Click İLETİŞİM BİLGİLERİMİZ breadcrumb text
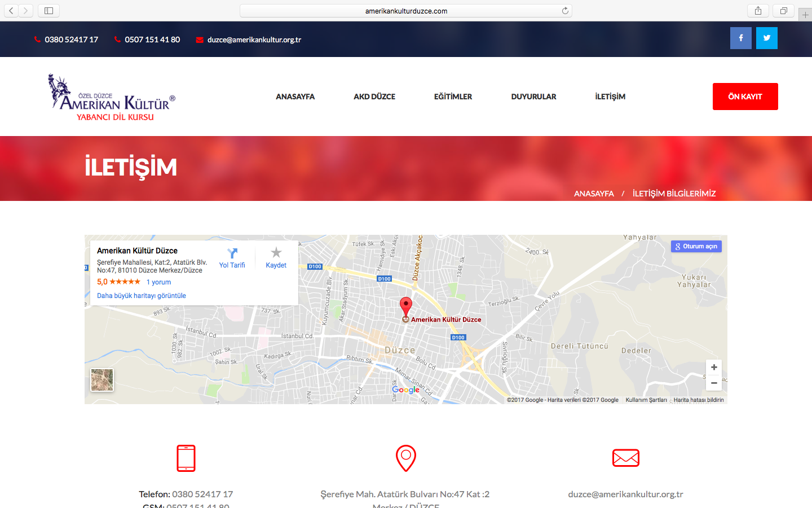The width and height of the screenshot is (812, 508). click(674, 194)
